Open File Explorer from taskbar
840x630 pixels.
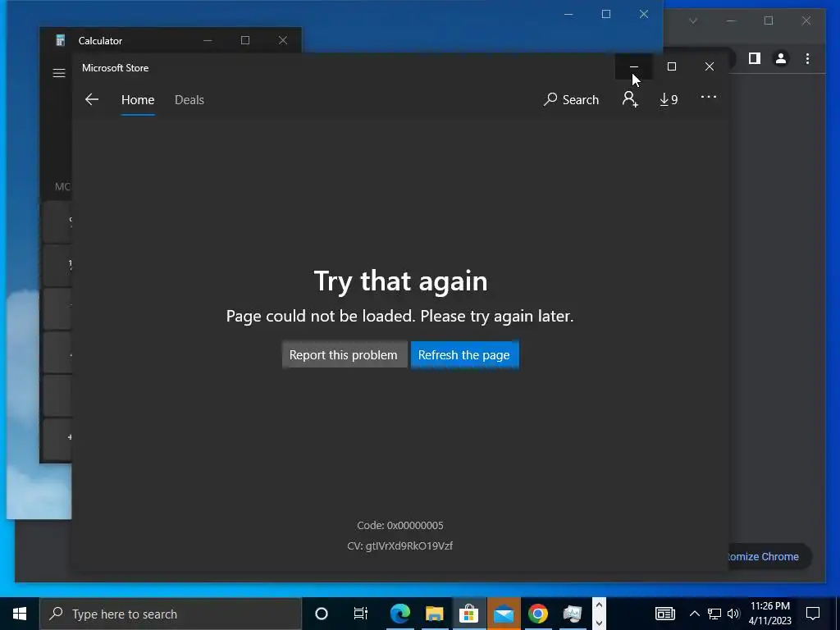pyautogui.click(x=435, y=614)
